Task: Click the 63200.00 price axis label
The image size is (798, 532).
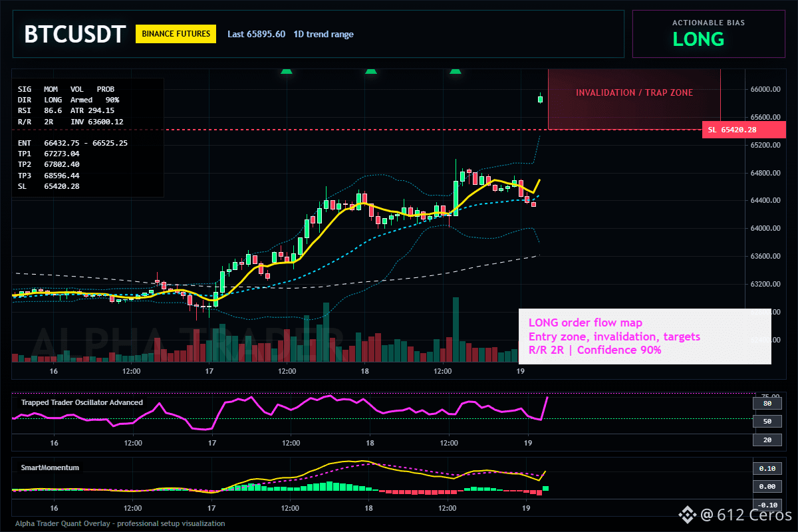Action: pyautogui.click(x=765, y=284)
